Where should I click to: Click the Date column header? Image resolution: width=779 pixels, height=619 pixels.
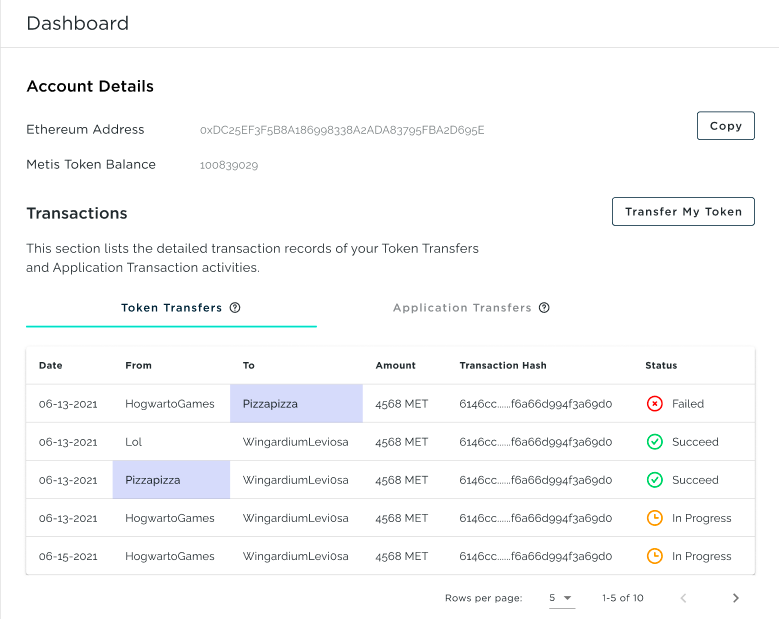(51, 366)
